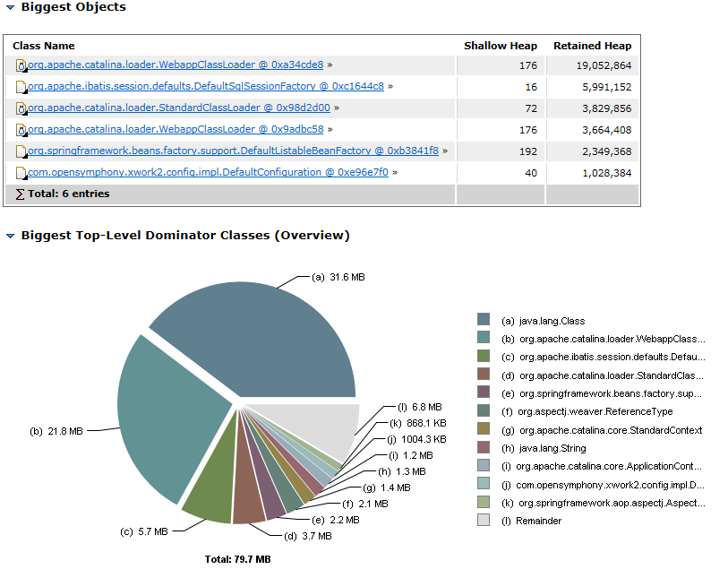Click the java.lang.Class legend color swatch
Screen dimensions: 728x578
point(484,320)
